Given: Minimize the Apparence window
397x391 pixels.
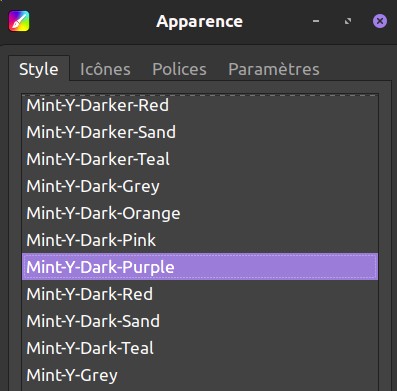Looking at the screenshot, I should pyautogui.click(x=316, y=21).
